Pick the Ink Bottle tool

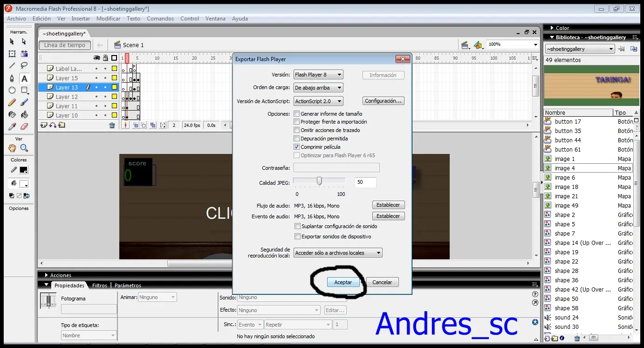(12, 114)
